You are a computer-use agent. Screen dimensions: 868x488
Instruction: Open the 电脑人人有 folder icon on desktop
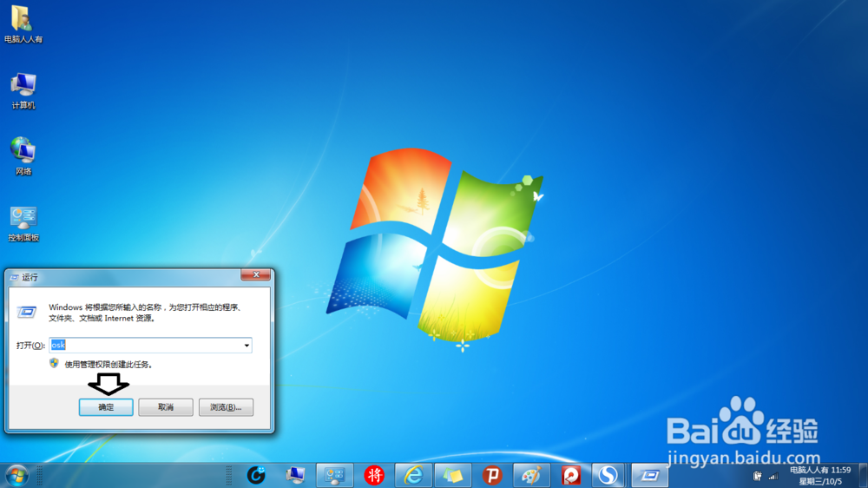pos(23,23)
